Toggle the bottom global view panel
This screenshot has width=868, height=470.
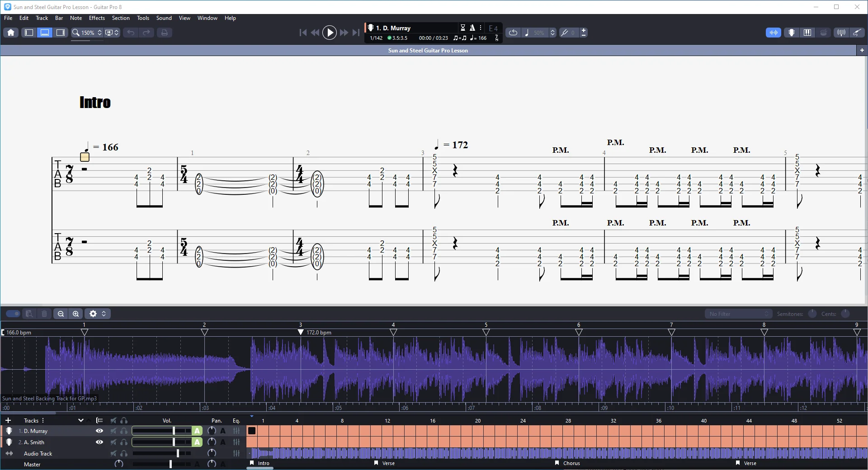(44, 33)
